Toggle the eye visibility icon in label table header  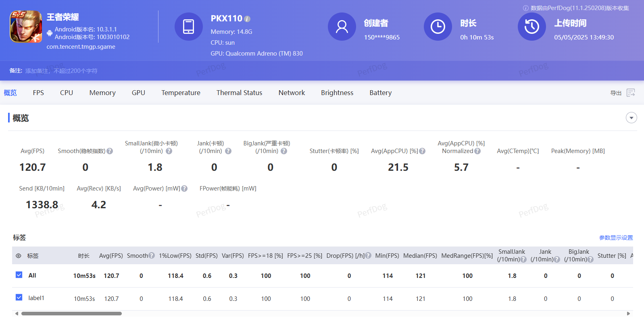[x=18, y=256]
